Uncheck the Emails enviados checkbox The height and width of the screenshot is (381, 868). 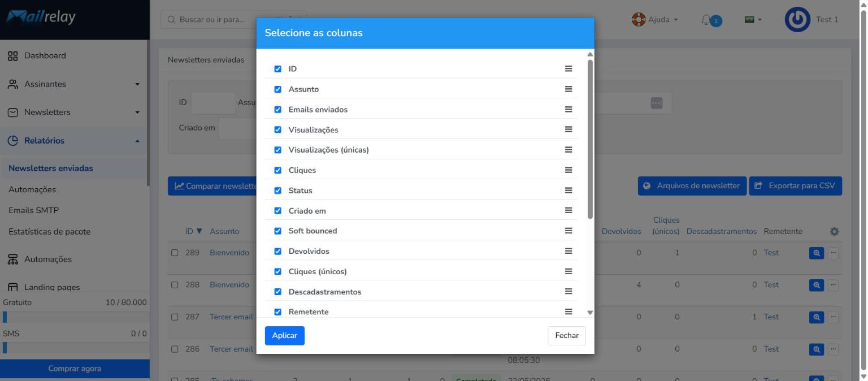coord(277,110)
